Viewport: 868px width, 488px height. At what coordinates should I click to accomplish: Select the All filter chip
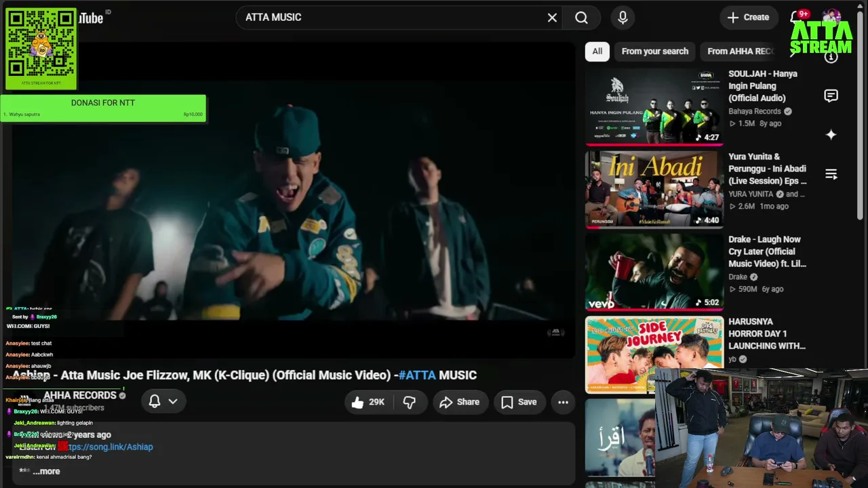tap(597, 51)
